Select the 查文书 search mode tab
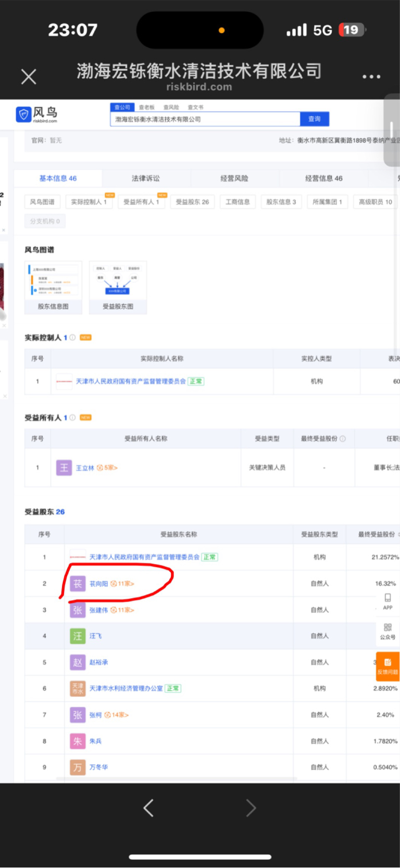400x868 pixels. point(196,107)
